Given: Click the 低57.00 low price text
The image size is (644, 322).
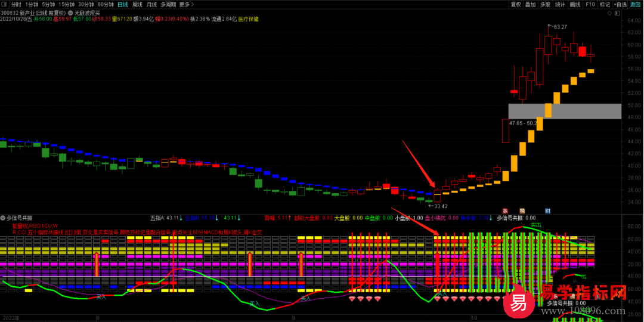Looking at the screenshot, I should coord(82,19).
